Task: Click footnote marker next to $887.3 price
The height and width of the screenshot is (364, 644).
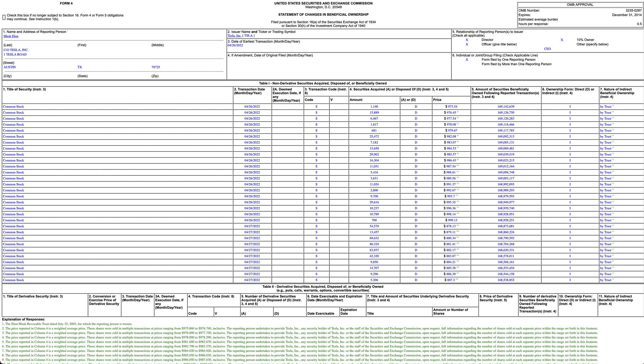Action: pyautogui.click(x=457, y=280)
